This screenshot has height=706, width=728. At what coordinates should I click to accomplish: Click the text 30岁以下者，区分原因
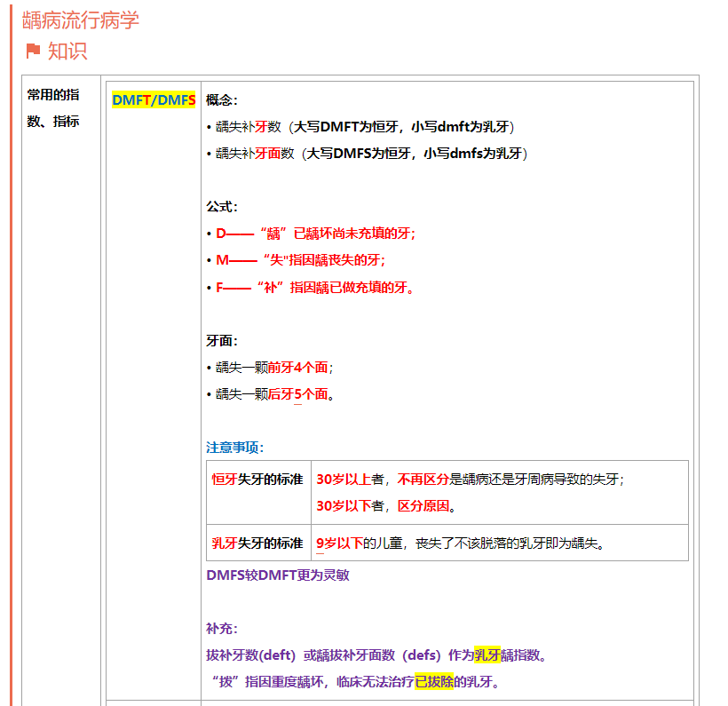click(386, 506)
